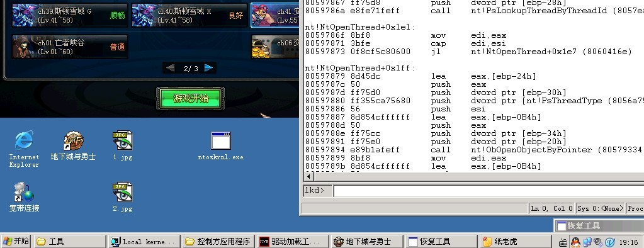Click the blue round V tray icon
Screen dimensions: 644x248
click(609, 242)
